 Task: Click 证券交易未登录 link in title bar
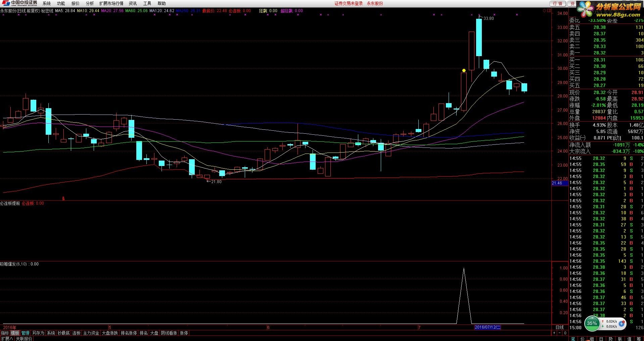349,3
